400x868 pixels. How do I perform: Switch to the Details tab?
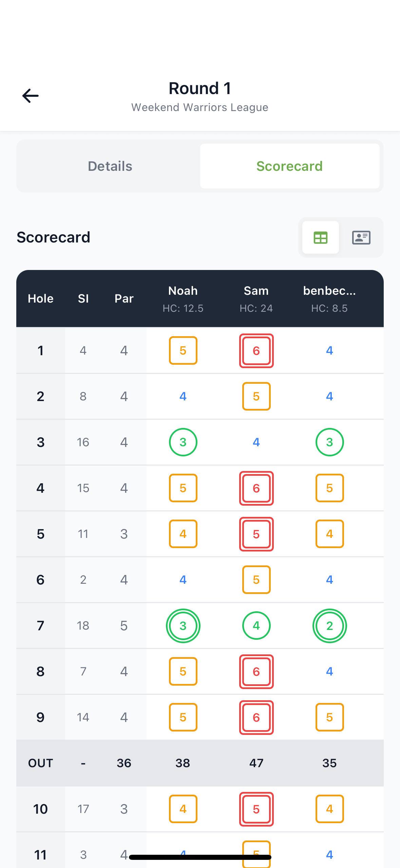pyautogui.click(x=110, y=166)
